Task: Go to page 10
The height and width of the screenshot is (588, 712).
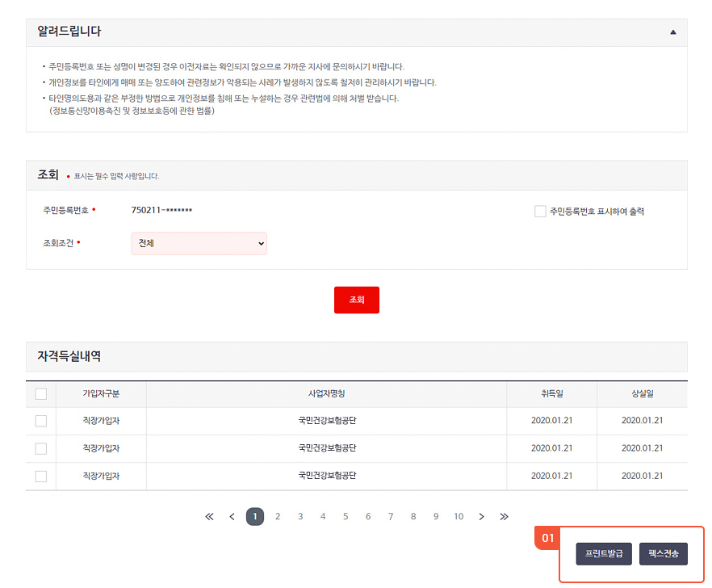Action: point(459,517)
